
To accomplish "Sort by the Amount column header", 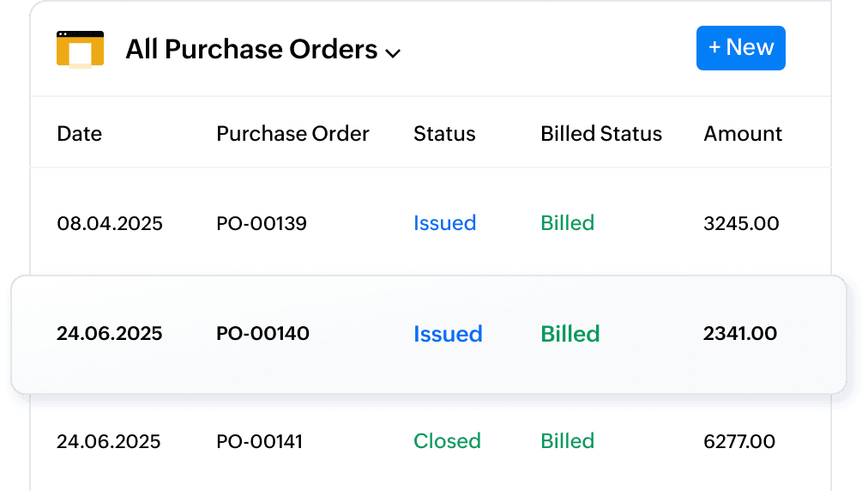I will tap(743, 134).
